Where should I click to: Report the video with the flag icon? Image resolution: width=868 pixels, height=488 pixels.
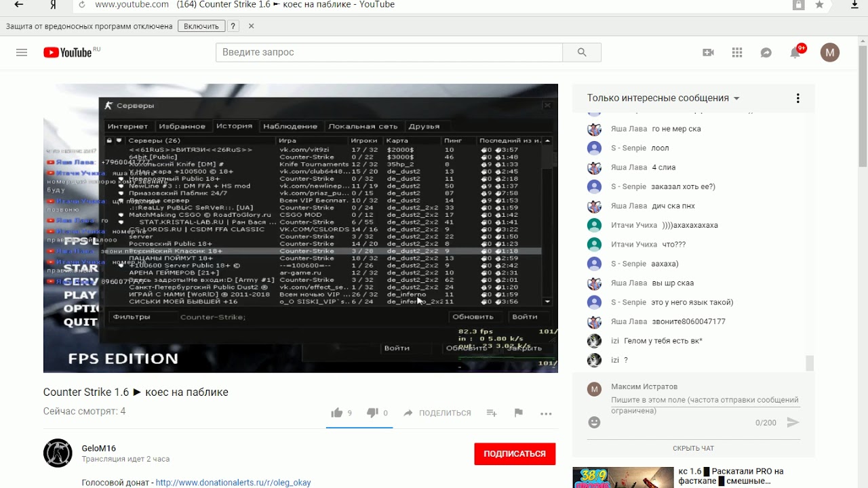(519, 413)
